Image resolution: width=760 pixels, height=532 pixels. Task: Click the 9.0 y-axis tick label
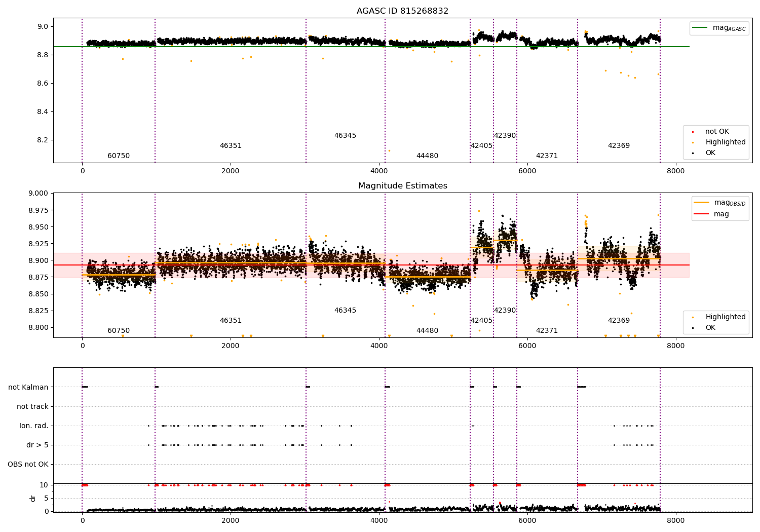43,26
